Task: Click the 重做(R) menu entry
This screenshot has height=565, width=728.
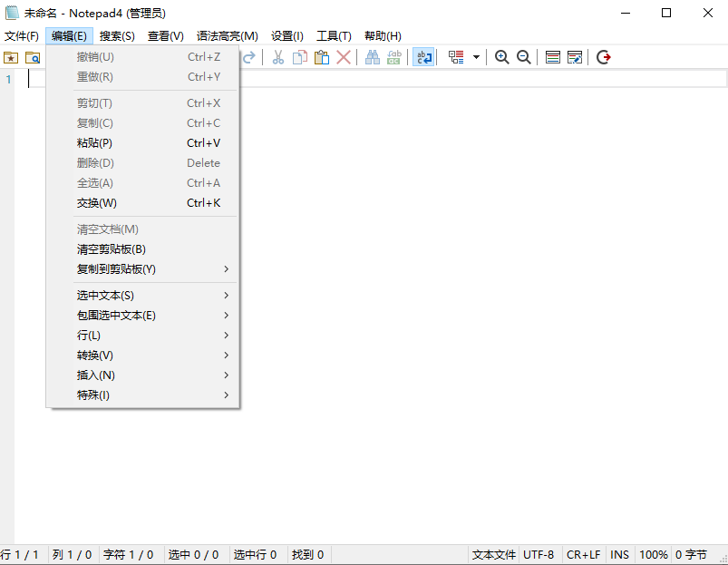Action: pyautogui.click(x=143, y=76)
